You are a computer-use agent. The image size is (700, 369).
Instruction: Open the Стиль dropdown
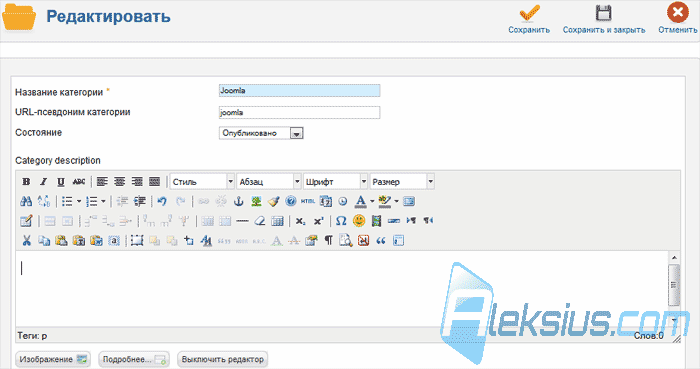click(x=202, y=182)
